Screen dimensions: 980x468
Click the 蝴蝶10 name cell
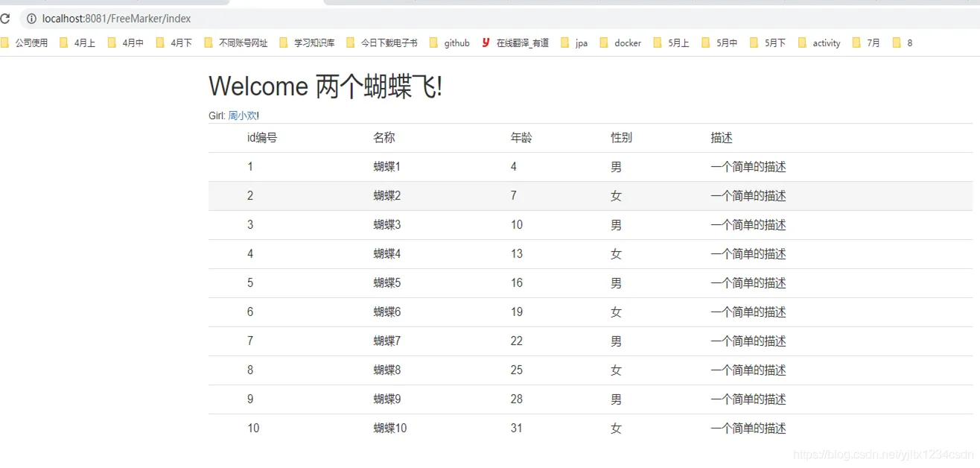pos(390,429)
